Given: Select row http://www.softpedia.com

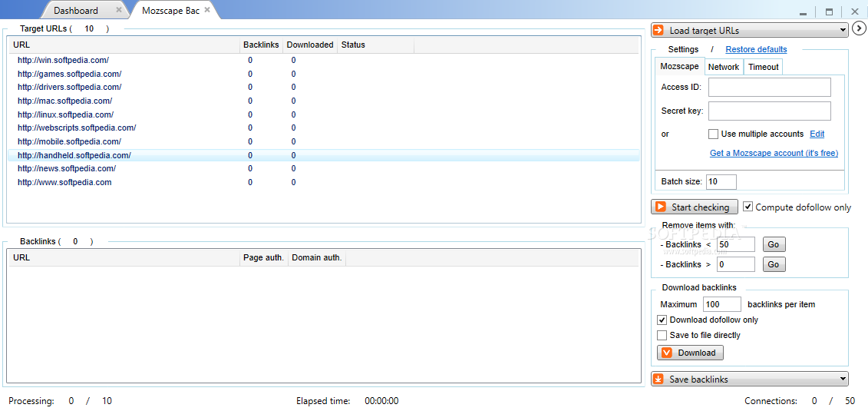Looking at the screenshot, I should [x=323, y=182].
